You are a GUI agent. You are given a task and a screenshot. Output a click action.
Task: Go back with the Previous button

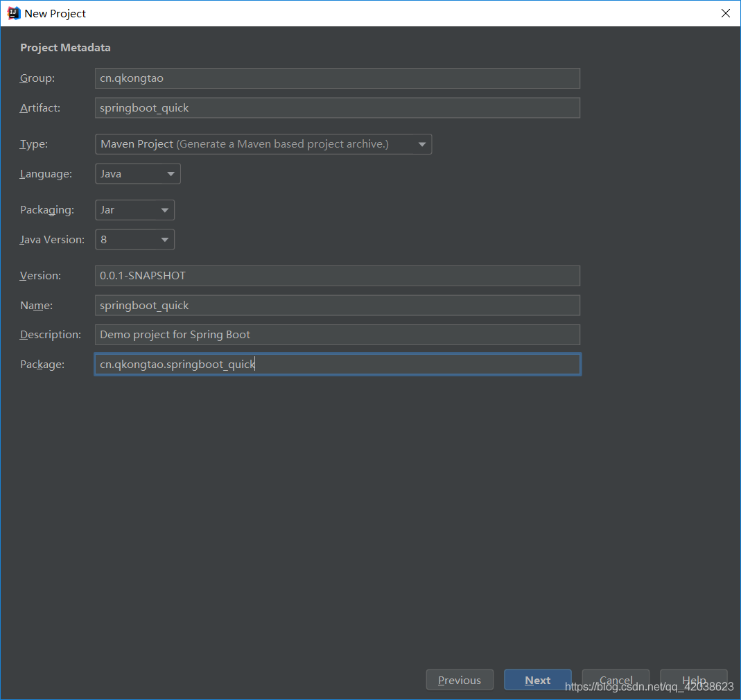[x=460, y=680]
